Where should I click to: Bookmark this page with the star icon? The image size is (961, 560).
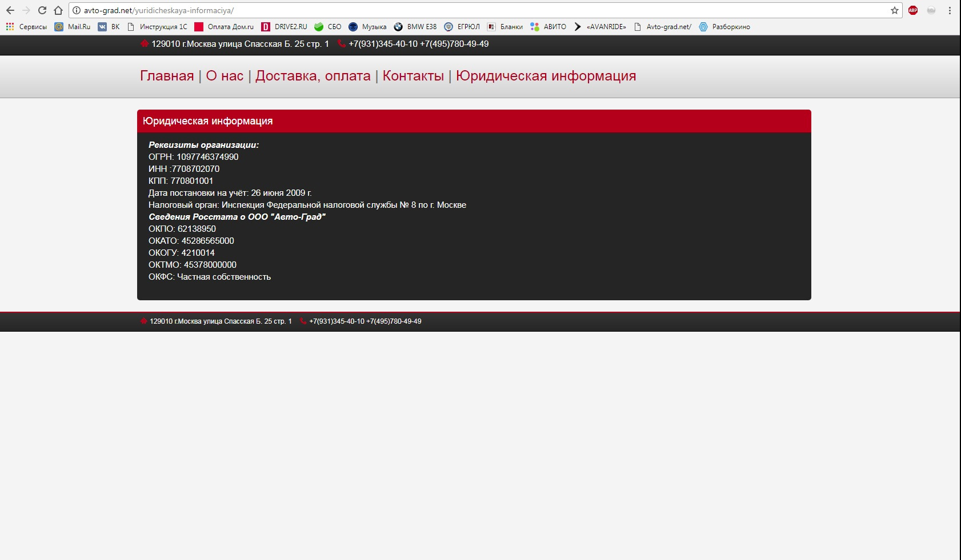[x=895, y=10]
